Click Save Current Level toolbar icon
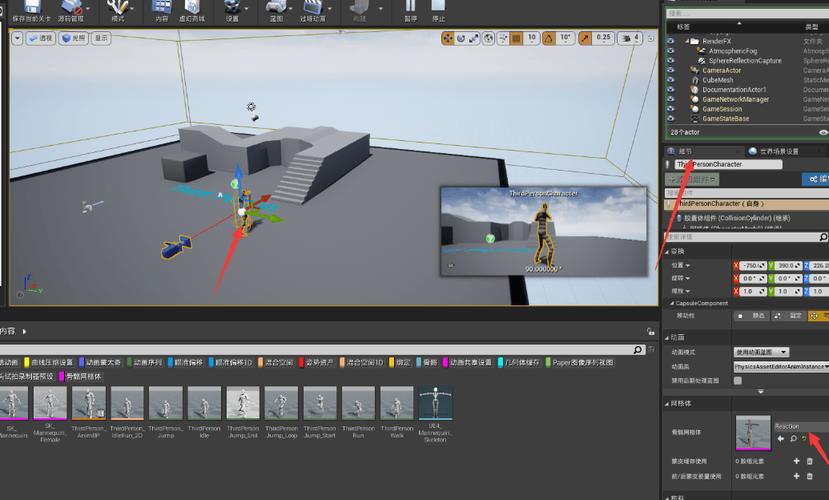Screen dimensions: 829x500 click(x=32, y=11)
